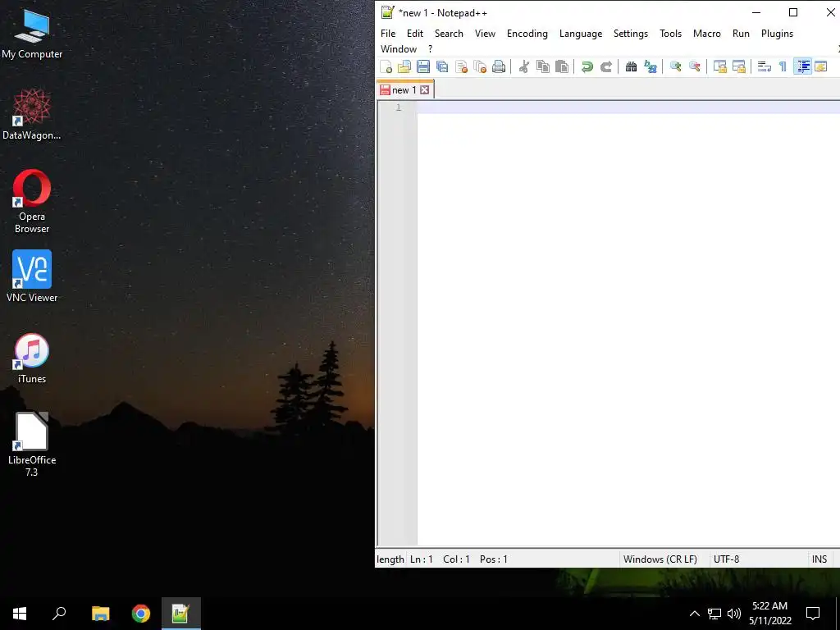Select the LibreOffice 7.3 desktop shortcut
This screenshot has width=840, height=630.
(32, 444)
